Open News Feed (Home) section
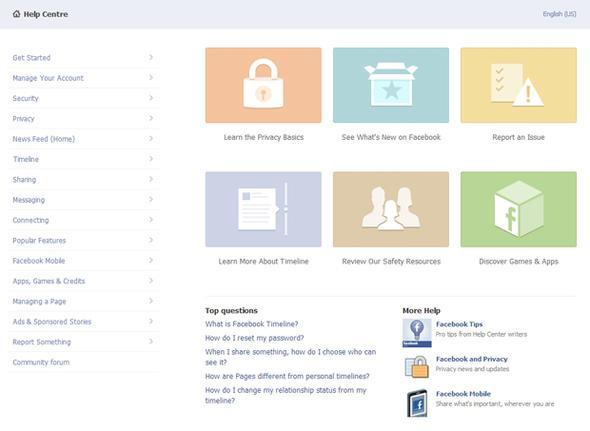The image size is (590, 431). 44,139
